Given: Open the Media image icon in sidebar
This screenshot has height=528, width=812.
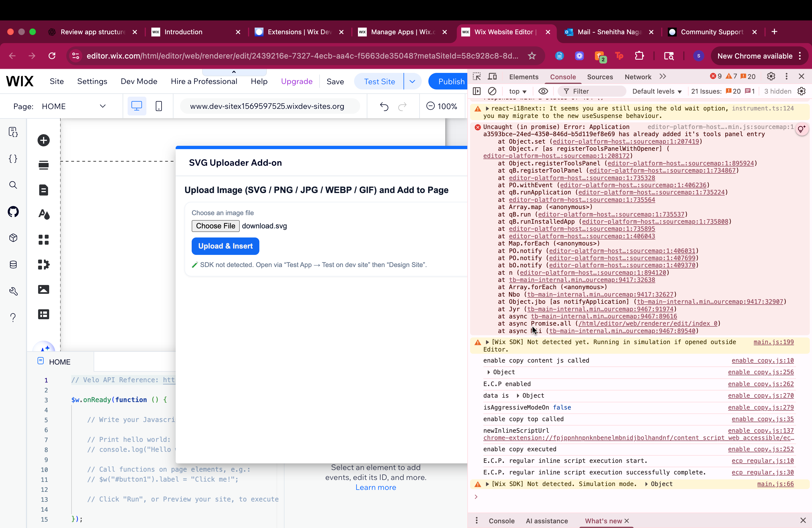Looking at the screenshot, I should (x=43, y=289).
